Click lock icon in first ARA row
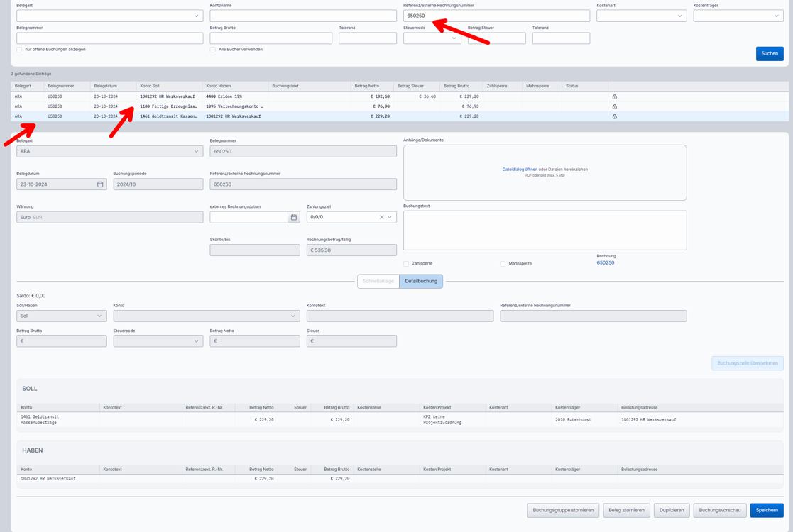Image resolution: width=793 pixels, height=532 pixels. (x=614, y=96)
